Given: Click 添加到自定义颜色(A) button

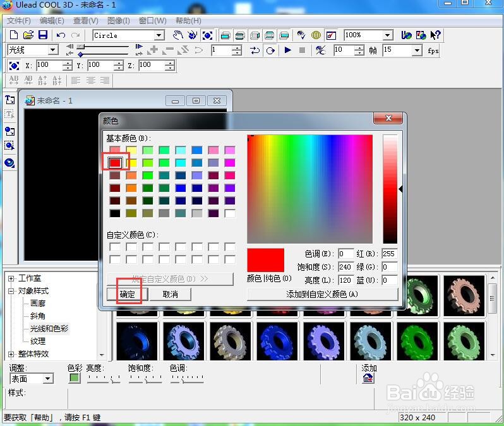Looking at the screenshot, I should click(322, 294).
